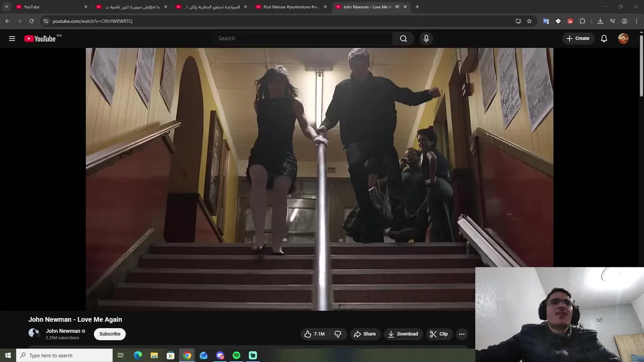The height and width of the screenshot is (362, 644).
Task: Open Spotify from taskbar
Action: click(236, 355)
